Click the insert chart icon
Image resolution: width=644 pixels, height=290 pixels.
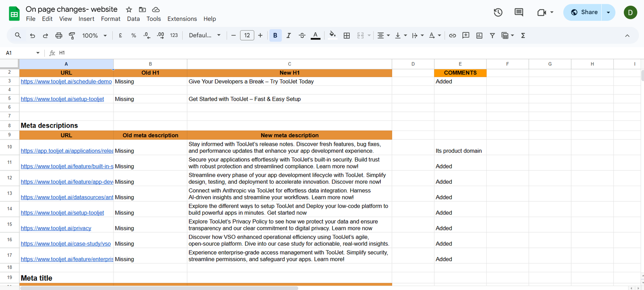479,35
